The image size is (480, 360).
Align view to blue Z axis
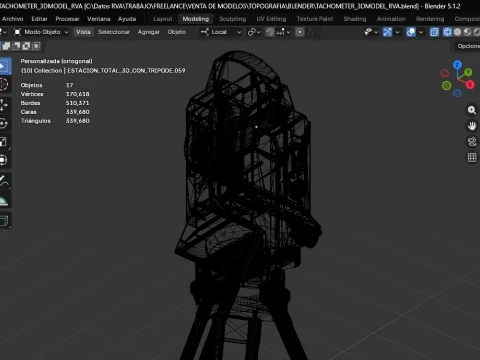coord(457,64)
